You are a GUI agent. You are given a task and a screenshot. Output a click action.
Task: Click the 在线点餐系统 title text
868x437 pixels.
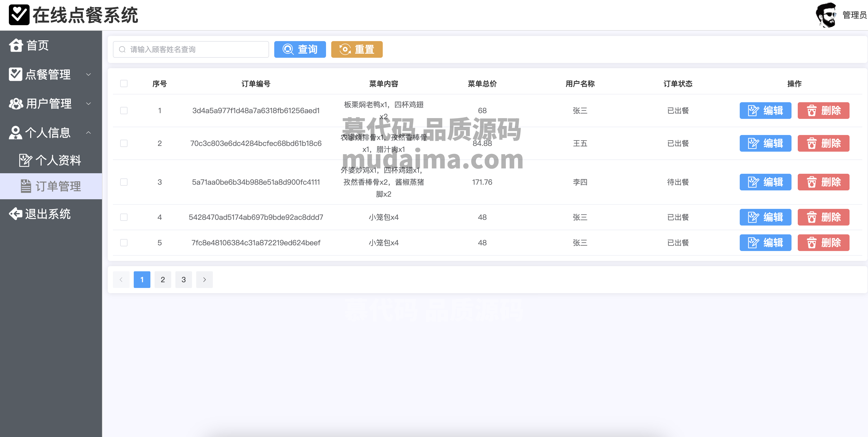[85, 15]
